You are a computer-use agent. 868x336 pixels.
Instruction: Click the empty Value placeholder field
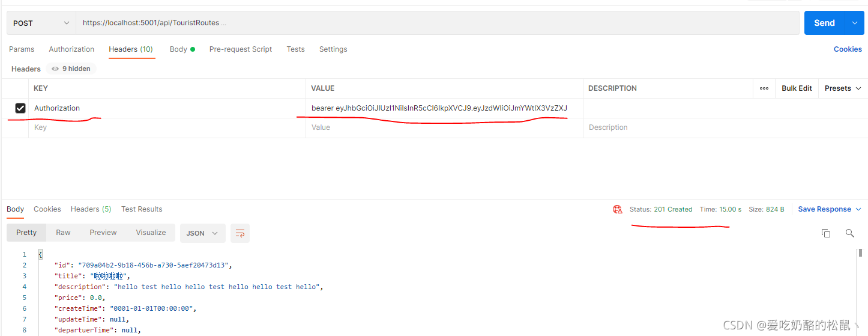coord(444,127)
